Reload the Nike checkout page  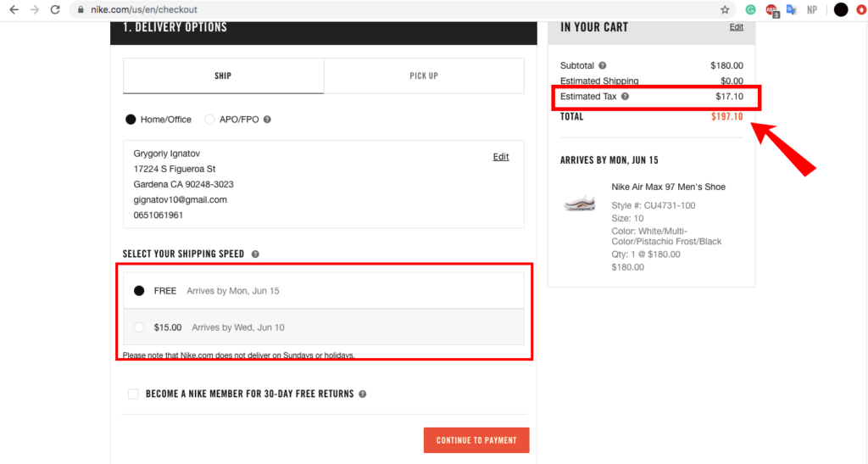click(x=55, y=9)
